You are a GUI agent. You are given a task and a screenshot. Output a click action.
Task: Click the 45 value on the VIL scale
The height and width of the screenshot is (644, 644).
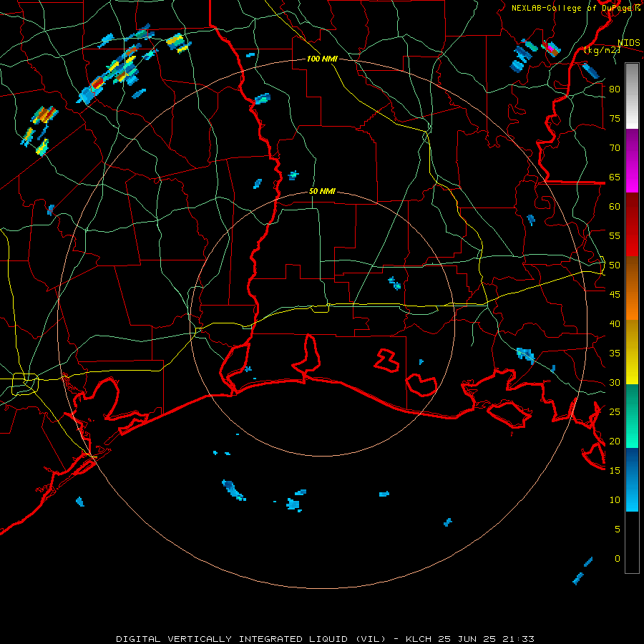coord(615,295)
